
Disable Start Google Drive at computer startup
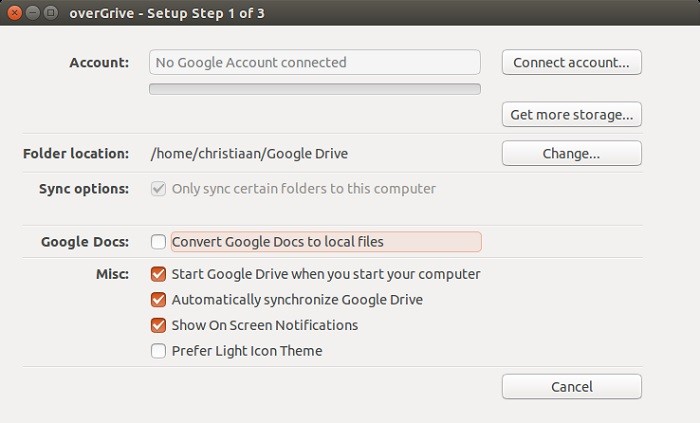coord(158,274)
